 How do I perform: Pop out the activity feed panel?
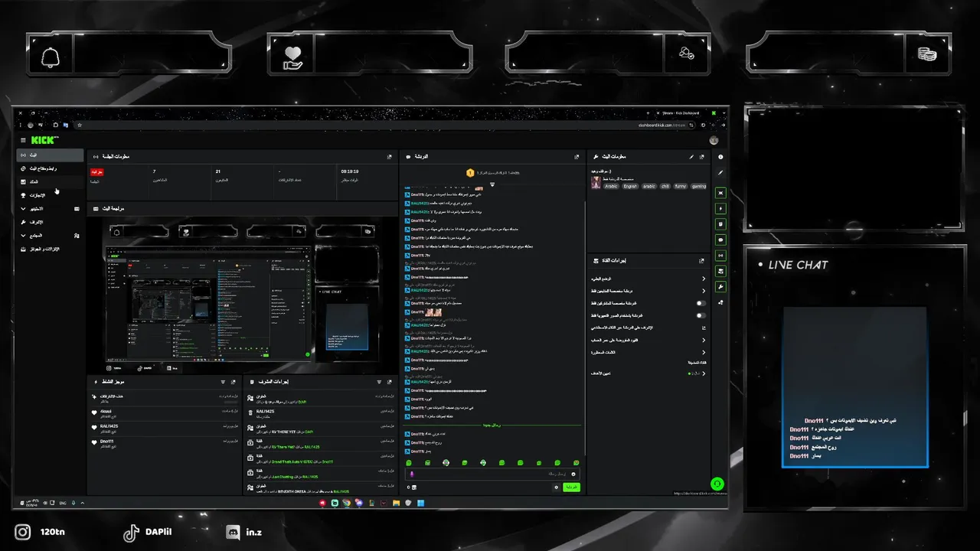click(x=233, y=381)
